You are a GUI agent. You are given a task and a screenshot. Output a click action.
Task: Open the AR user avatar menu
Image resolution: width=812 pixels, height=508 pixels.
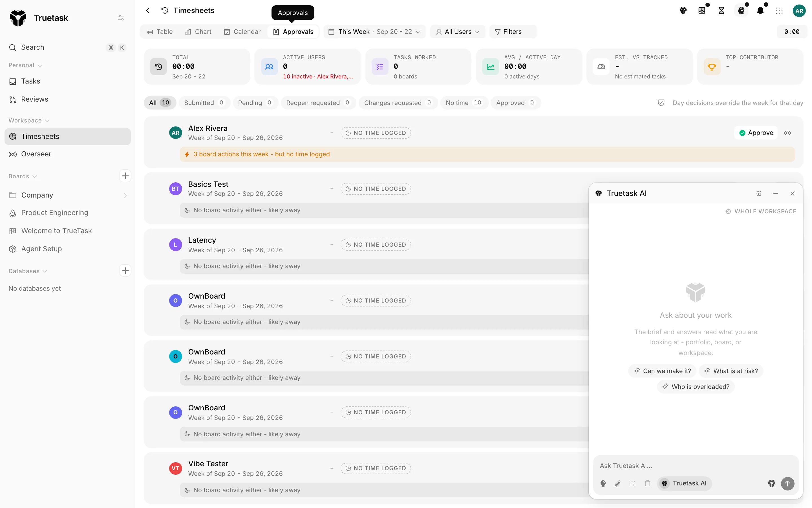click(x=799, y=11)
